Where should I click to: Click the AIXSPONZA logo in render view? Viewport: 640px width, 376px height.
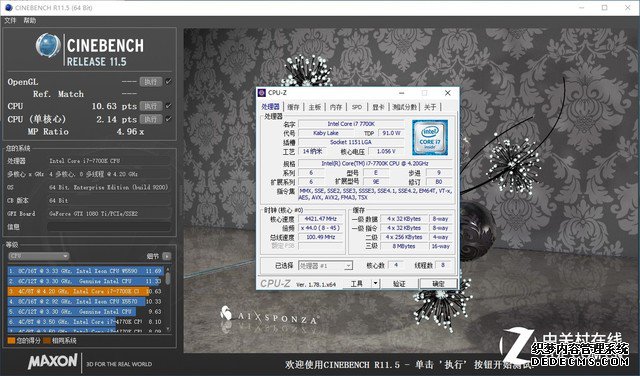click(269, 316)
